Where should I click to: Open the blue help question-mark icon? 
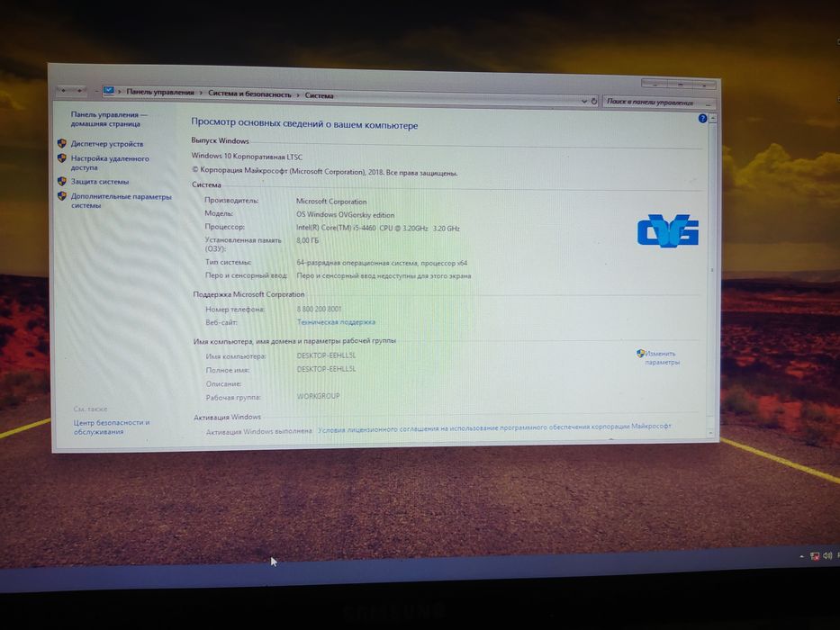pyautogui.click(x=702, y=119)
